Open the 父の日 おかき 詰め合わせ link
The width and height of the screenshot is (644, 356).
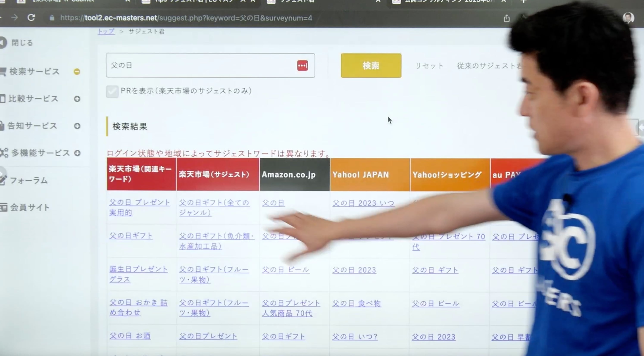tap(139, 307)
